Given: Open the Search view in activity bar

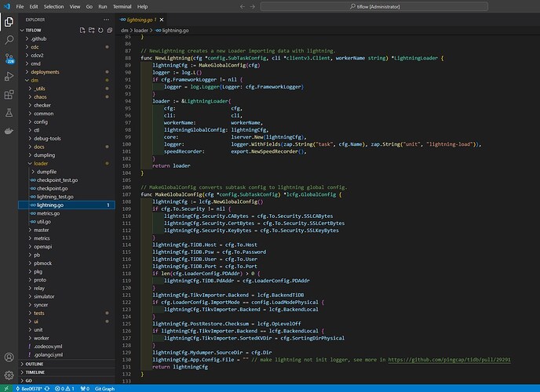Looking at the screenshot, I should pos(9,40).
